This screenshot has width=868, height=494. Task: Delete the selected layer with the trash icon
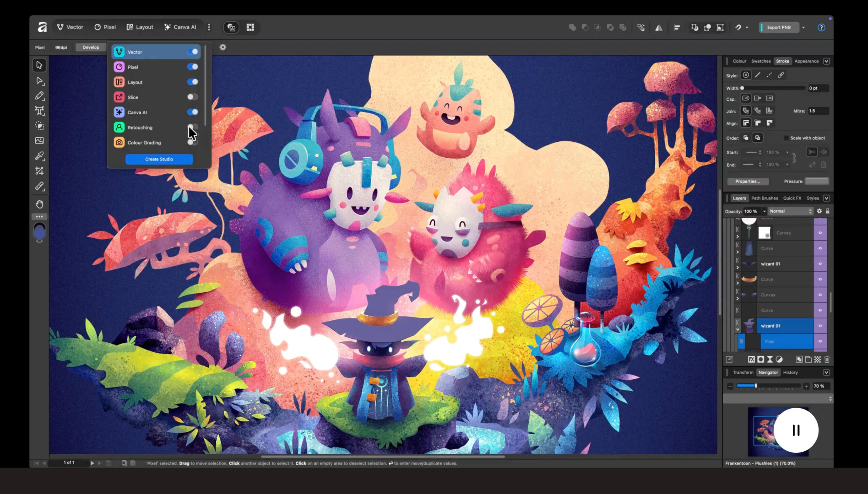[828, 359]
